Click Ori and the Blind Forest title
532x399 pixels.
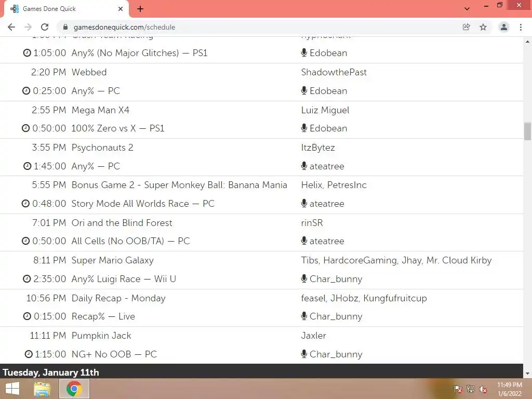122,222
